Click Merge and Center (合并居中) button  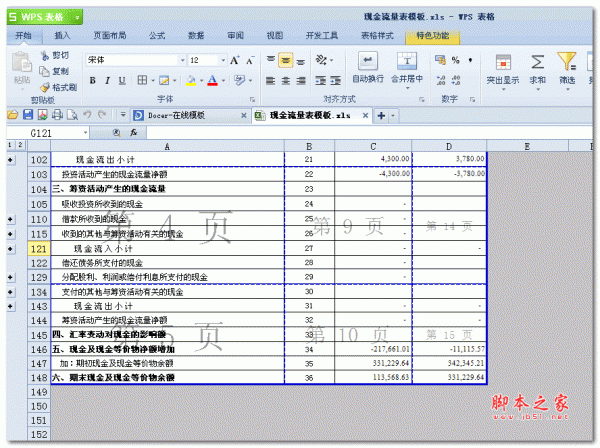tap(407, 70)
